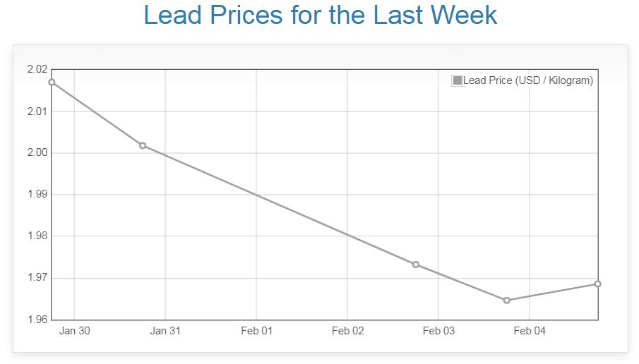Screen dimensions: 639x364
Task: Click the Jan 31 date label
Action: click(165, 331)
